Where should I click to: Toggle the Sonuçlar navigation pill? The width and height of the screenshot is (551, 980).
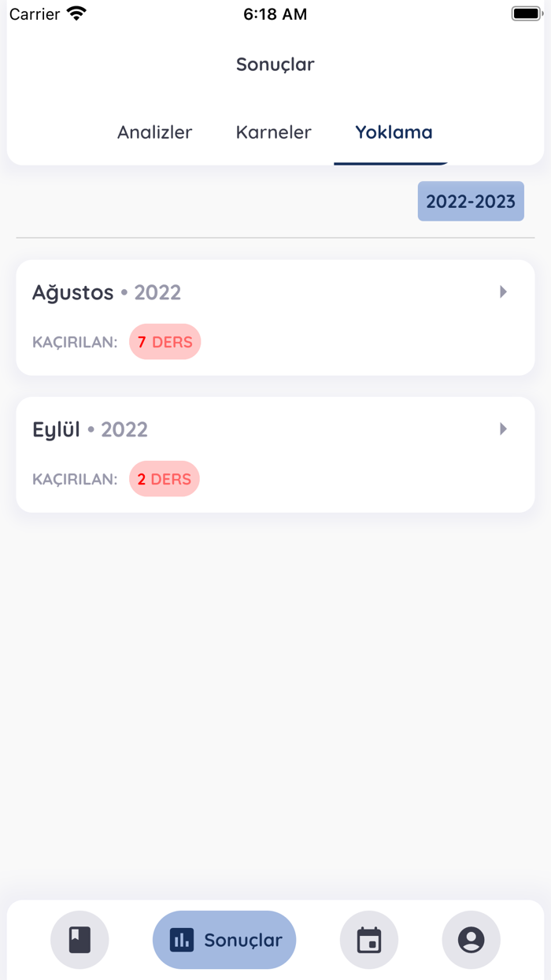pos(224,939)
